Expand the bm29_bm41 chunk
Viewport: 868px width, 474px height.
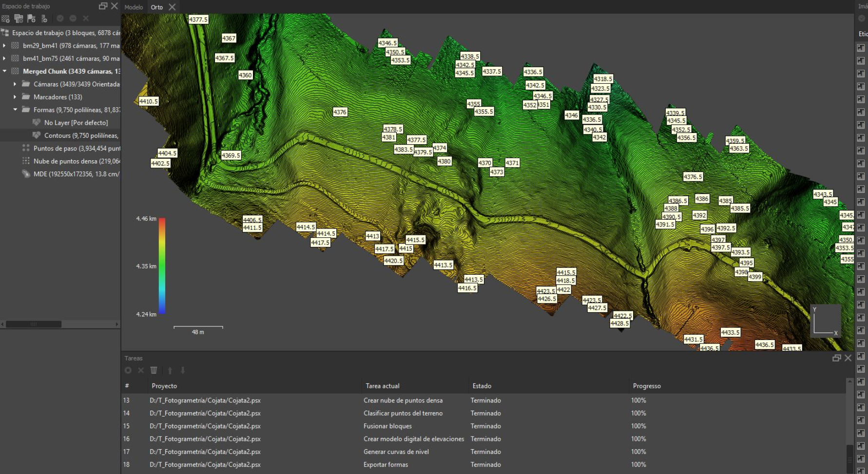[x=4, y=45]
